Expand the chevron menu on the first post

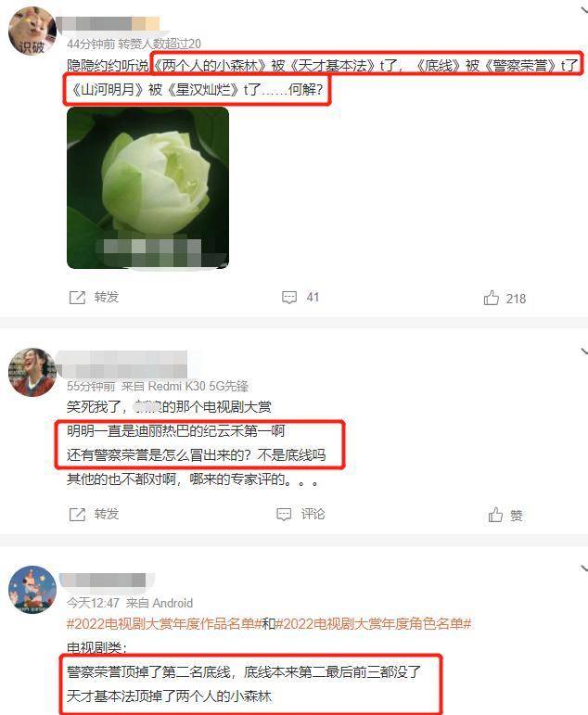[x=583, y=10]
